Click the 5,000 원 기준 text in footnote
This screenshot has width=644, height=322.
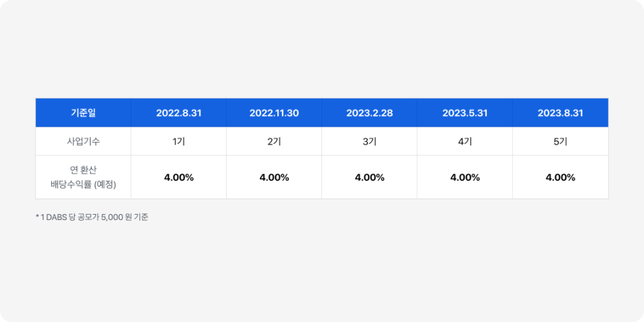[x=125, y=217]
